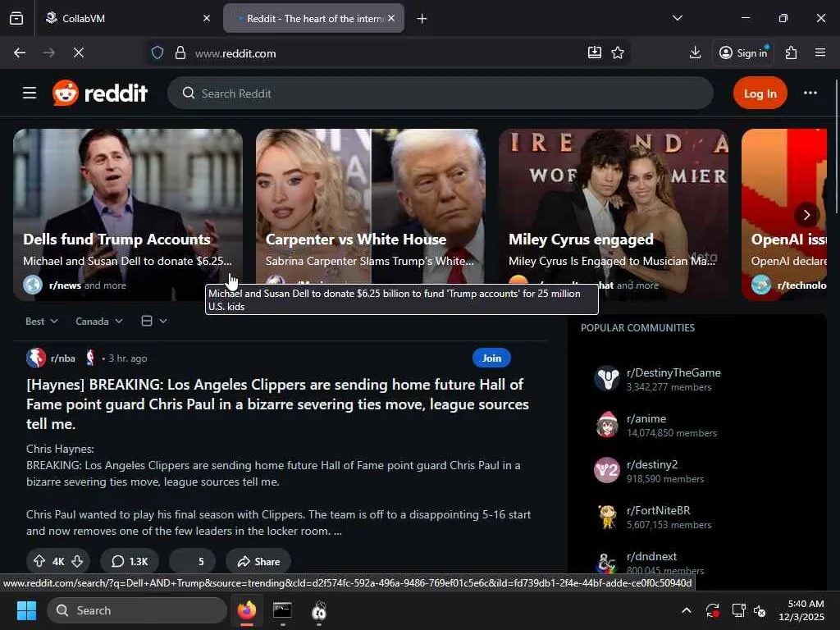The width and height of the screenshot is (840, 630).
Task: Open the muted volume tray icon
Action: pos(760,610)
